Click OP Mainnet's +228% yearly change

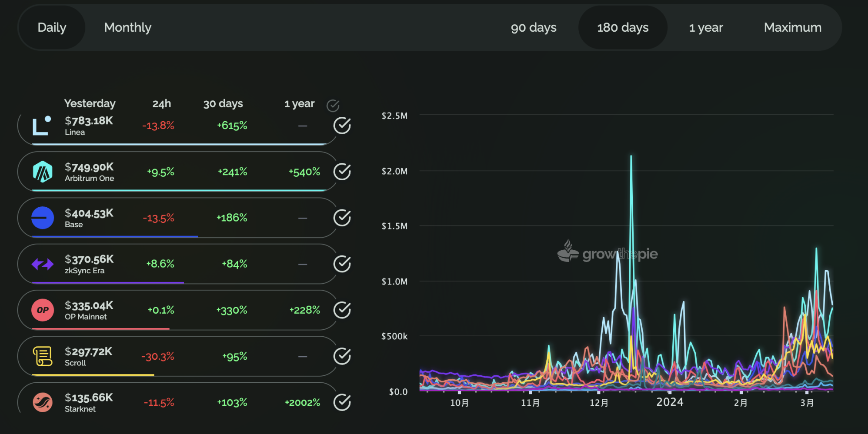(x=305, y=310)
